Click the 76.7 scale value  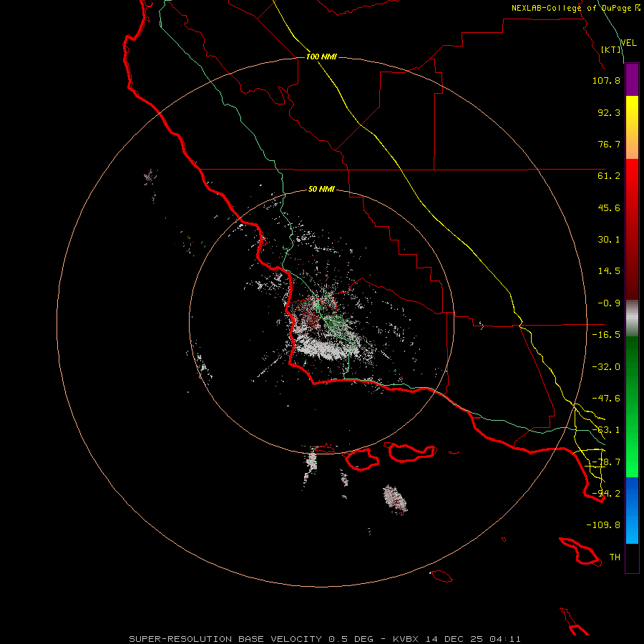pos(609,144)
